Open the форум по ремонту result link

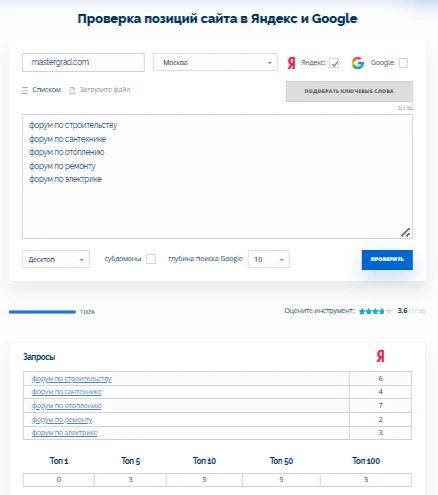tap(62, 420)
